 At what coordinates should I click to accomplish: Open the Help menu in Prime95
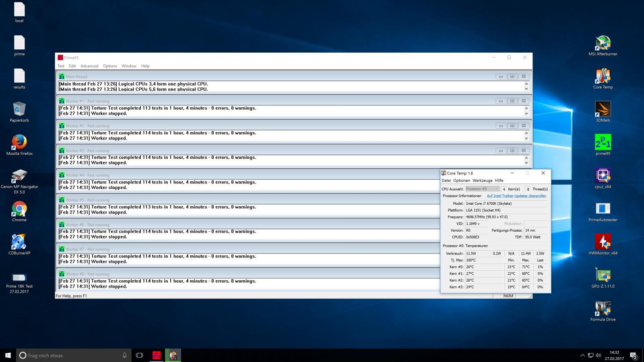coord(145,66)
